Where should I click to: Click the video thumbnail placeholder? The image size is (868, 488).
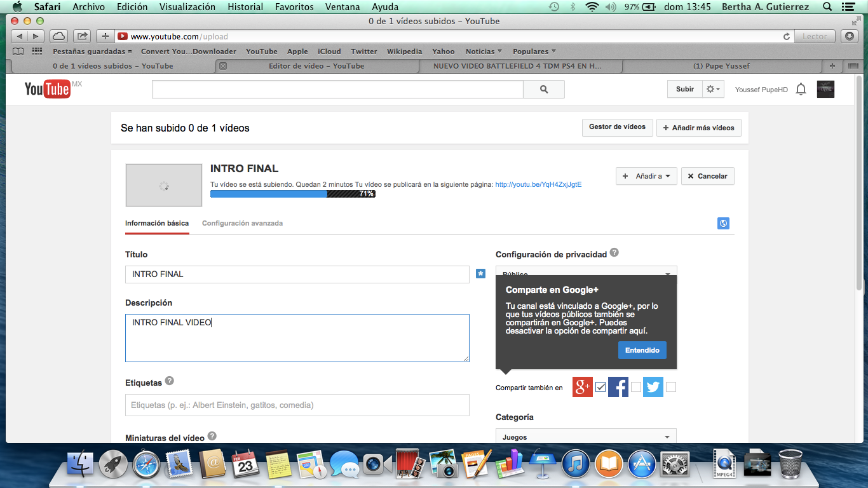click(164, 185)
